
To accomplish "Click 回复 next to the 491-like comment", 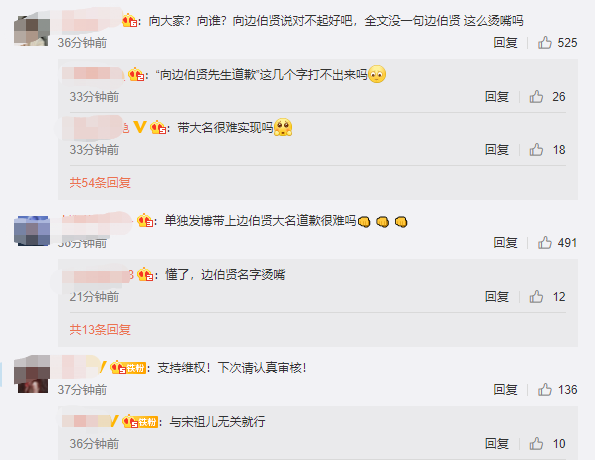I will click(505, 243).
